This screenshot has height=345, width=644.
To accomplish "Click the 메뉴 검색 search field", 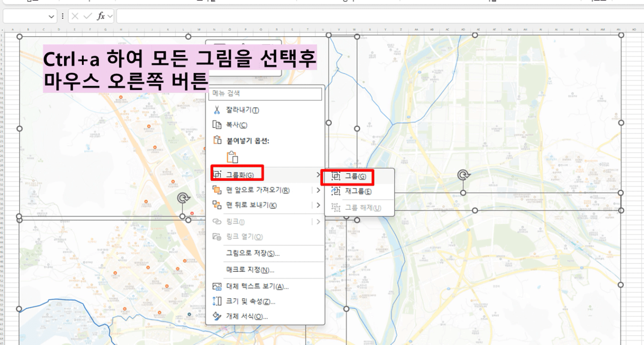I will click(265, 93).
